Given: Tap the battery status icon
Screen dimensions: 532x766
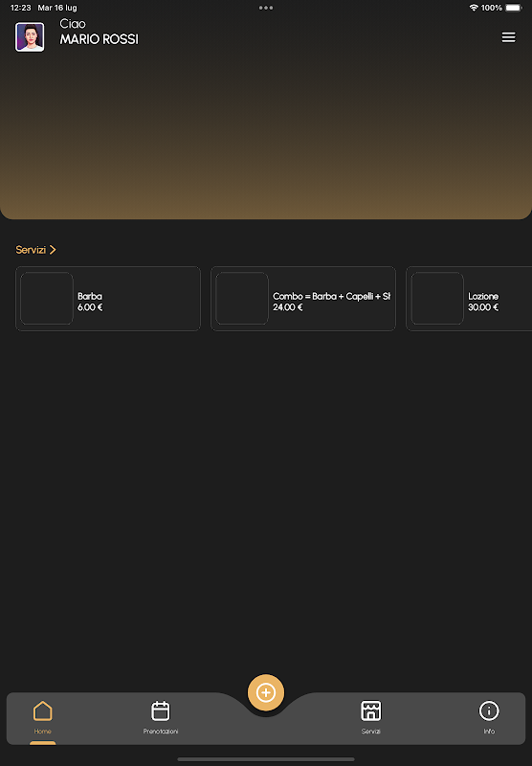Looking at the screenshot, I should pyautogui.click(x=514, y=8).
